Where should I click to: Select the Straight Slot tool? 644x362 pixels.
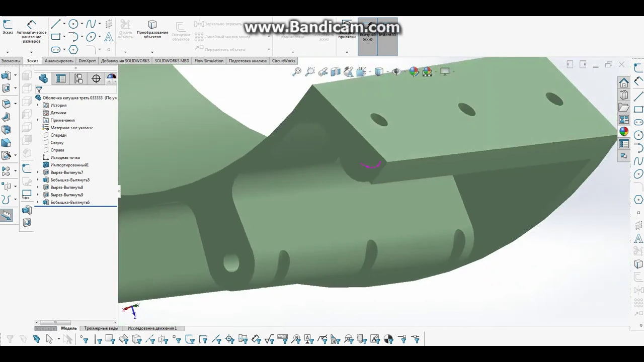click(55, 49)
